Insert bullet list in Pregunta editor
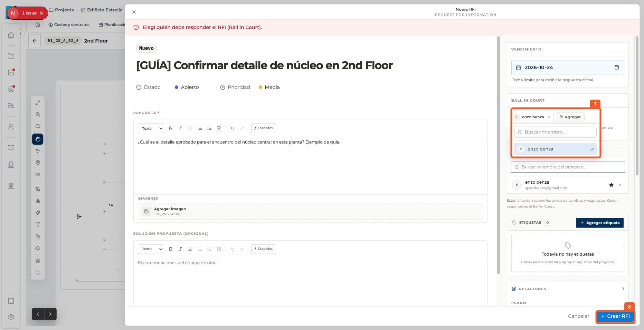644x330 pixels. tap(199, 128)
